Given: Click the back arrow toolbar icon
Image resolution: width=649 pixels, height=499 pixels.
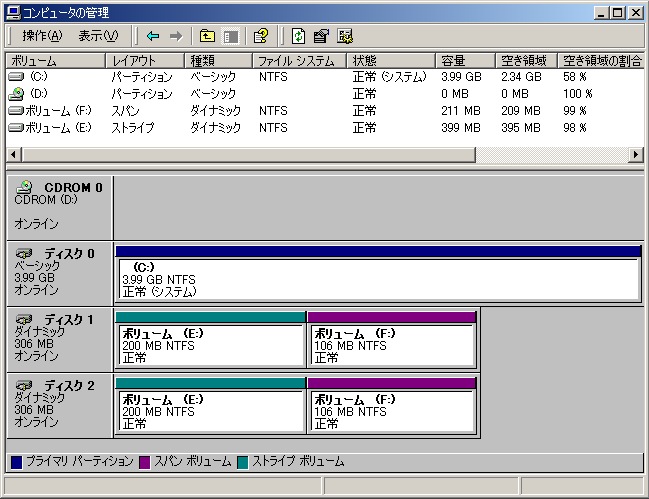Looking at the screenshot, I should 153,36.
